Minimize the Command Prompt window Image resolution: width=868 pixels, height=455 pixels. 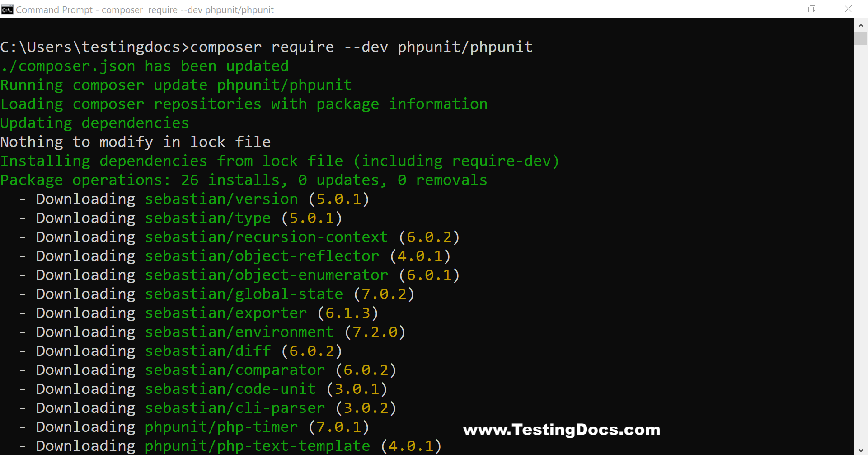click(x=775, y=9)
